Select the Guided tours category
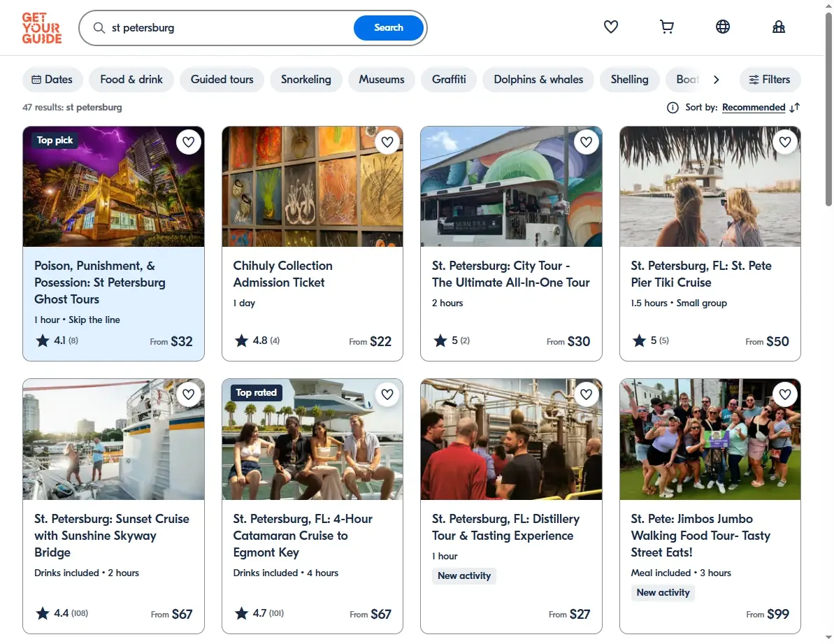 click(222, 80)
